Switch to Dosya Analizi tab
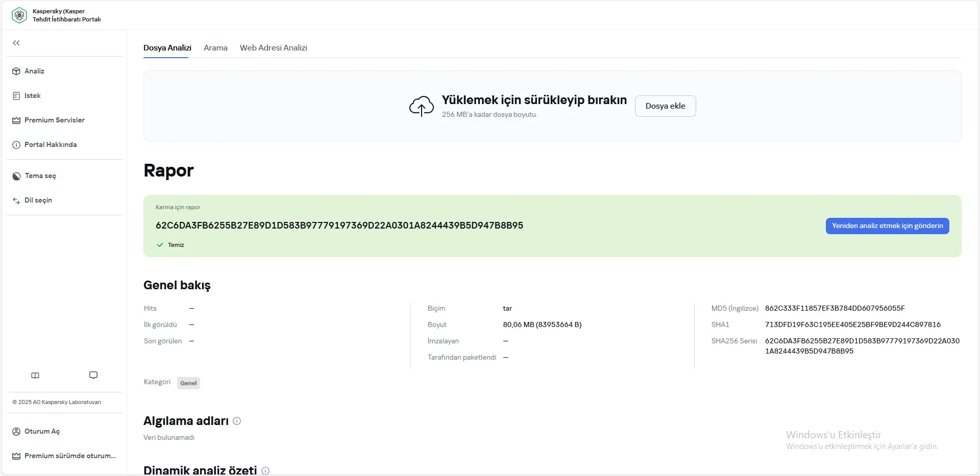Image resolution: width=980 pixels, height=476 pixels. pyautogui.click(x=167, y=47)
